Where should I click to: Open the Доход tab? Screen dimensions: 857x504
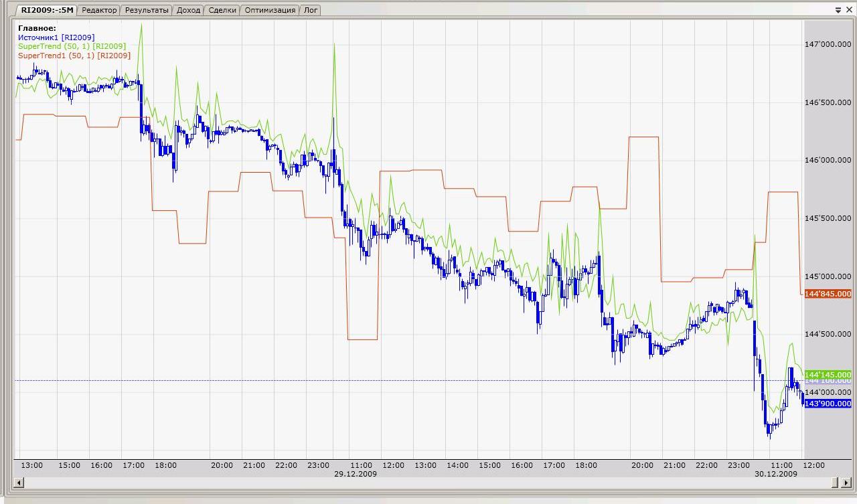188,10
